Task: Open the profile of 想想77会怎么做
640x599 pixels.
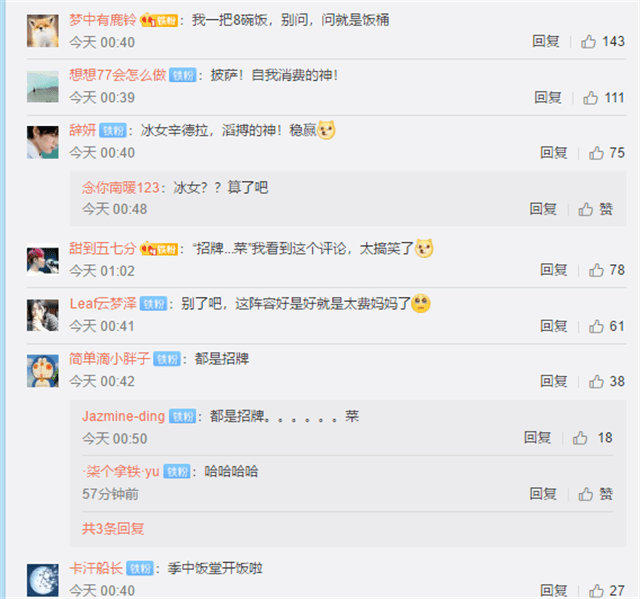Action: pos(118,75)
